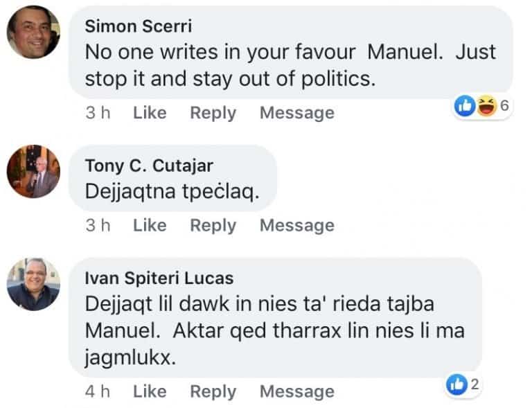Reply to Ivan Spiteri Lucas's comment

(213, 391)
